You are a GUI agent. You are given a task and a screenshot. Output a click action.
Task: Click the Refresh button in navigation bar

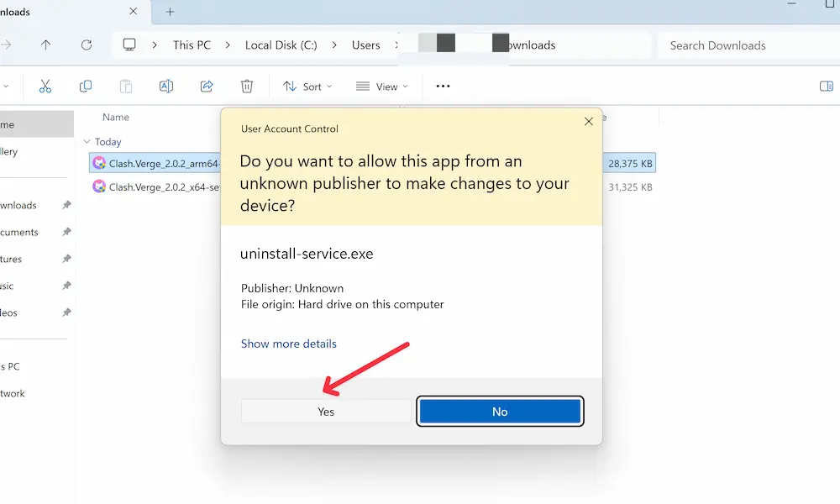86,45
